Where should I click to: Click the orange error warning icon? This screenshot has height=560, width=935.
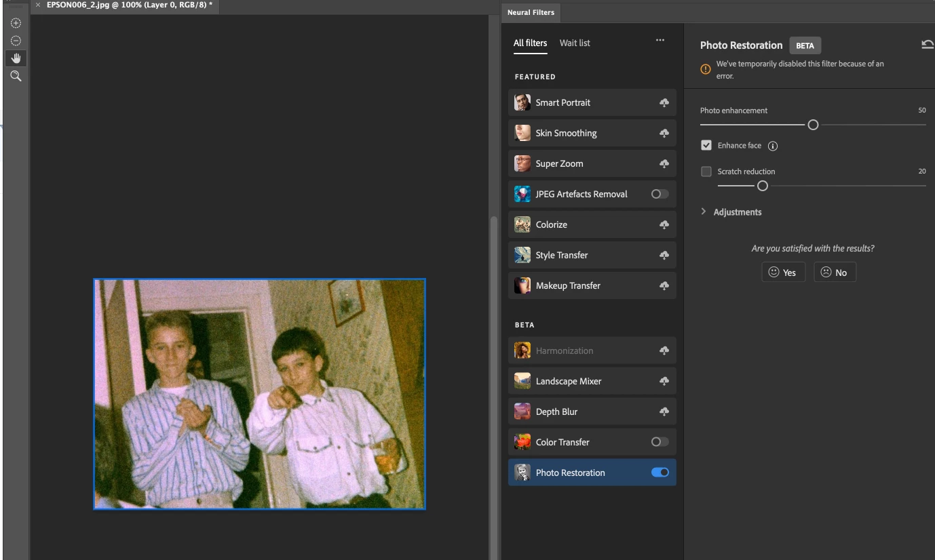pyautogui.click(x=706, y=69)
